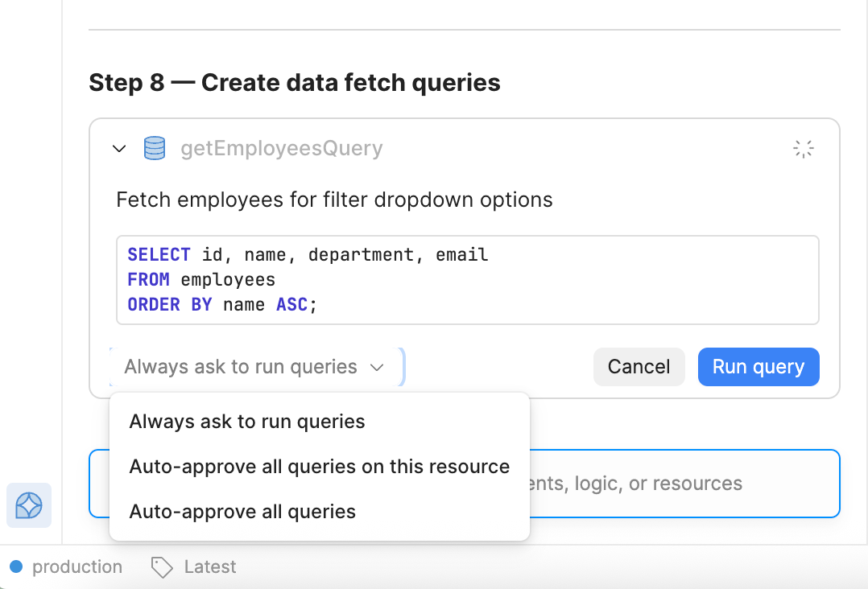Click the Run query button
868x589 pixels.
(758, 367)
